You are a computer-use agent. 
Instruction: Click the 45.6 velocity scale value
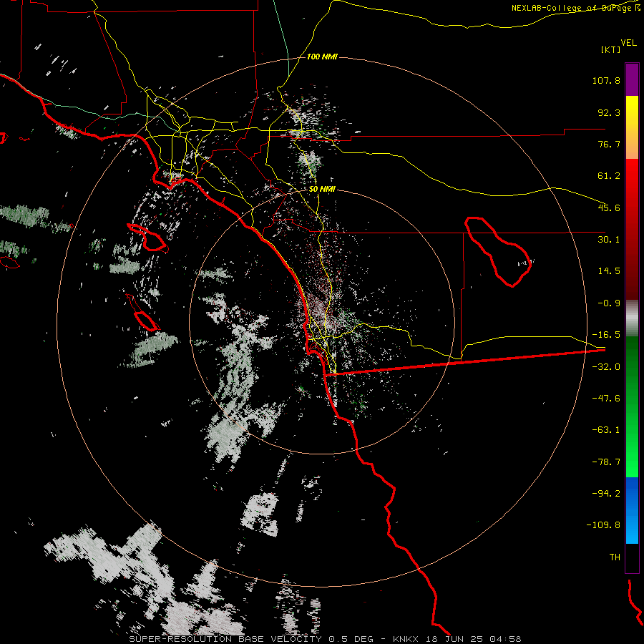pos(609,208)
